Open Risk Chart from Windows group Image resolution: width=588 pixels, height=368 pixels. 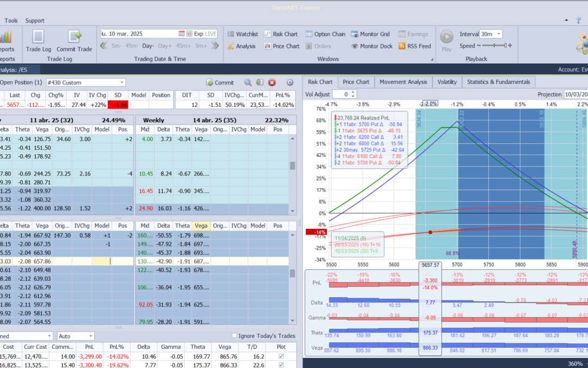coord(280,34)
